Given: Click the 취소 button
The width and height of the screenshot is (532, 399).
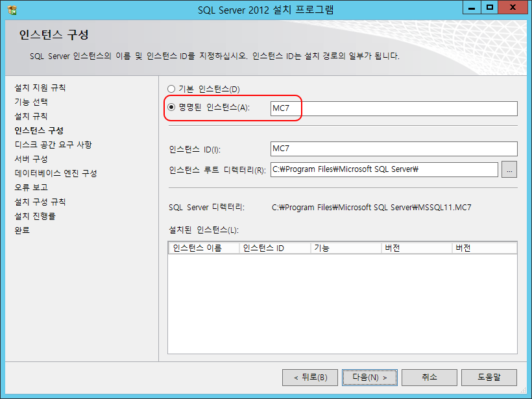Looking at the screenshot, I should coord(429,378).
